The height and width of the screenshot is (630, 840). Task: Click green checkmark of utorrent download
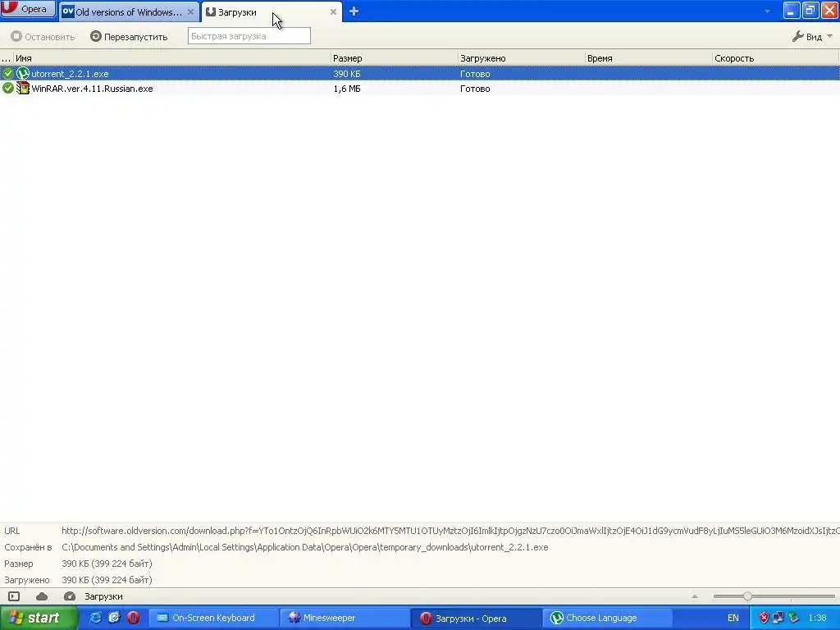[7, 73]
